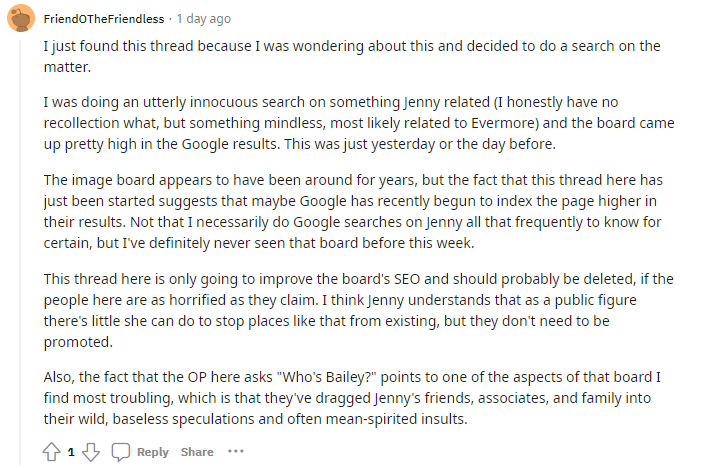Open the three-dot more options menu
This screenshot has height=468, width=703.
tap(236, 452)
